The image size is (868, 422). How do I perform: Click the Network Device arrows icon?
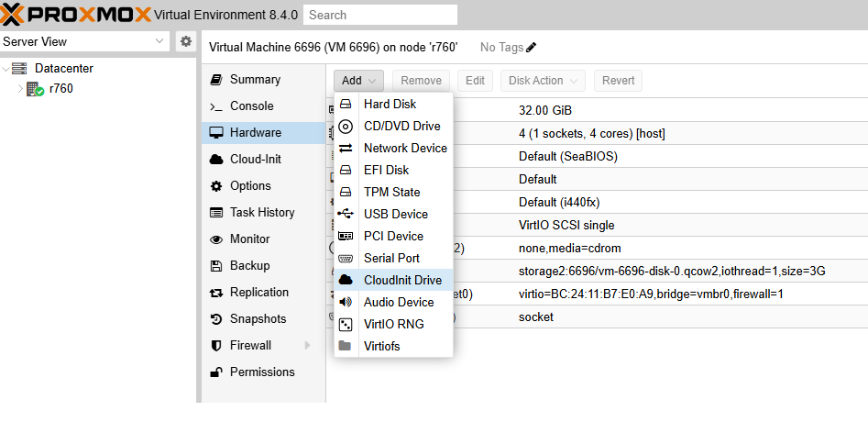pyautogui.click(x=346, y=149)
